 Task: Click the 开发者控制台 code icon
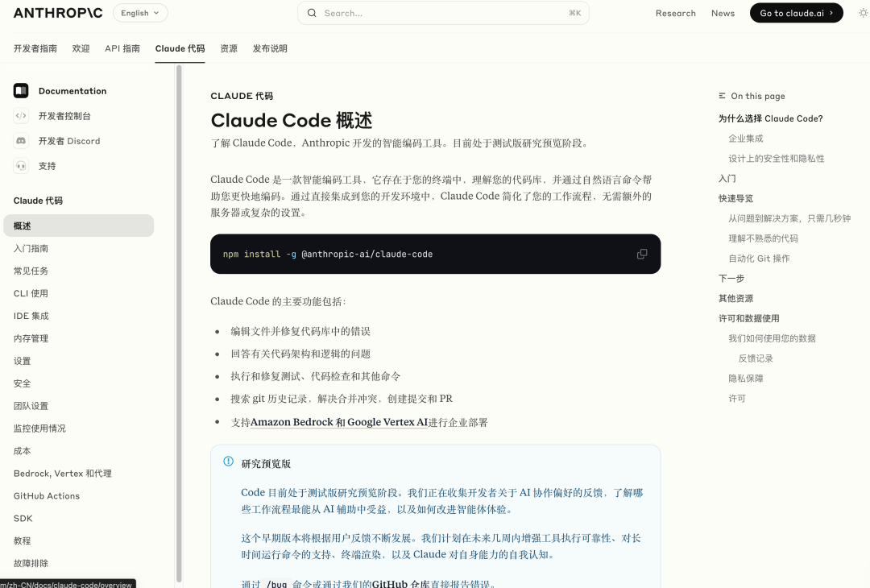click(x=21, y=115)
